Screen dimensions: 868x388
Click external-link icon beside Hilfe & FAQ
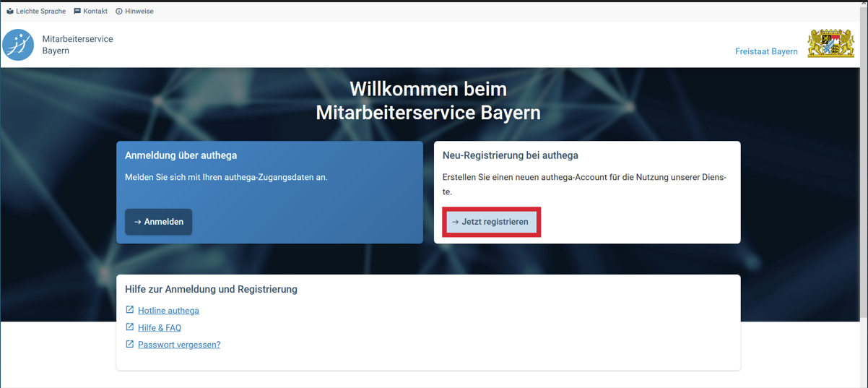(130, 327)
